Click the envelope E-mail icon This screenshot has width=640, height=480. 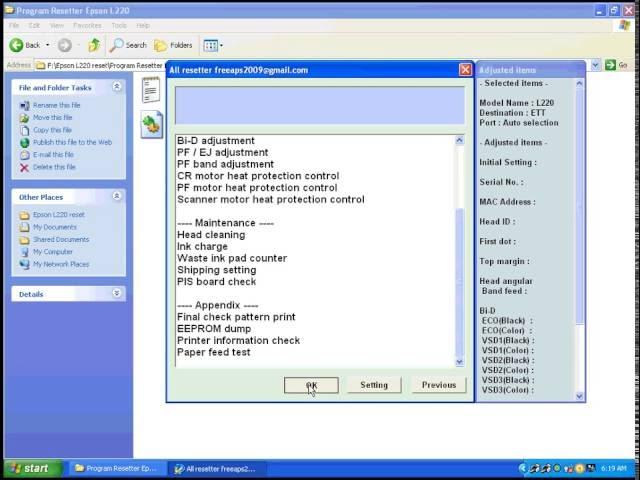[24, 155]
